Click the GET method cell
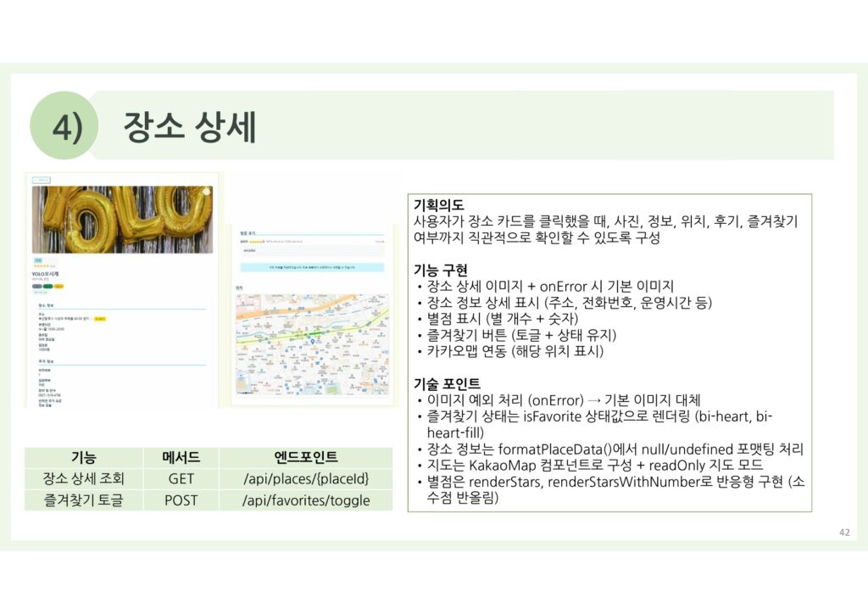The image size is (868, 614). (181, 479)
